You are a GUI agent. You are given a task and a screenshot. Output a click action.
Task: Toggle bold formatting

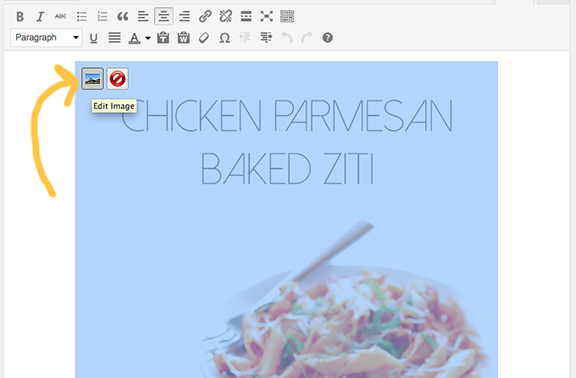click(20, 17)
